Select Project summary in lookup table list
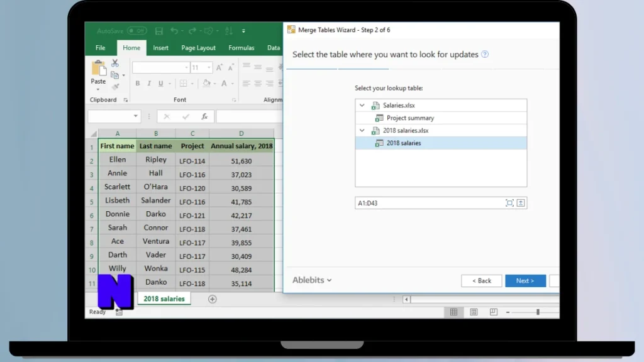Viewport: 644px width, 362px height. (x=410, y=118)
